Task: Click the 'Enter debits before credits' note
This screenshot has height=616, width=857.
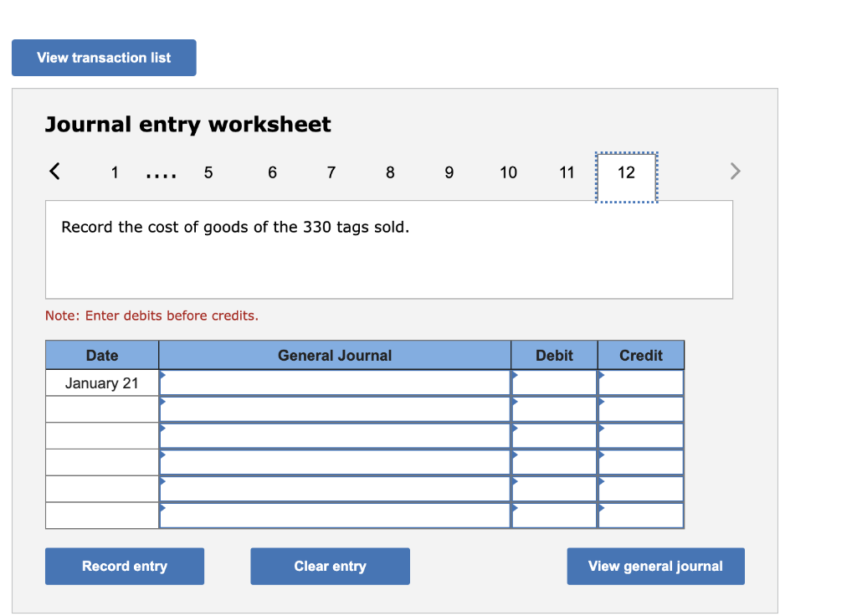Action: point(152,316)
